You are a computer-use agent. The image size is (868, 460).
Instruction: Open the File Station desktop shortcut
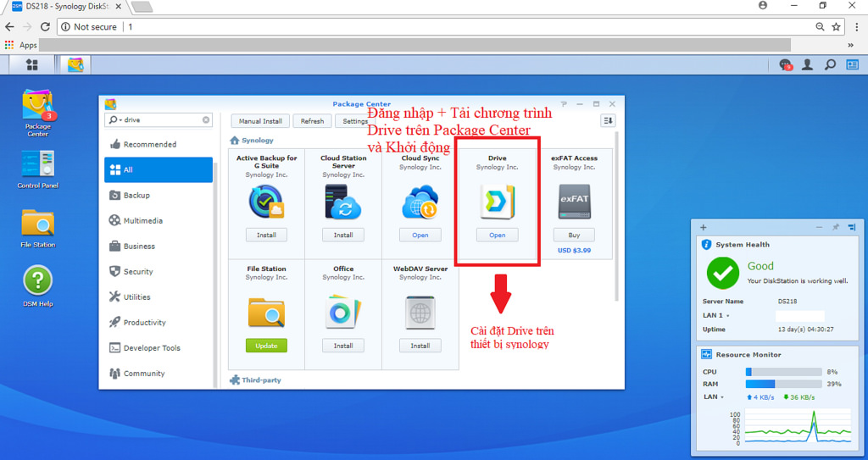[x=37, y=228]
